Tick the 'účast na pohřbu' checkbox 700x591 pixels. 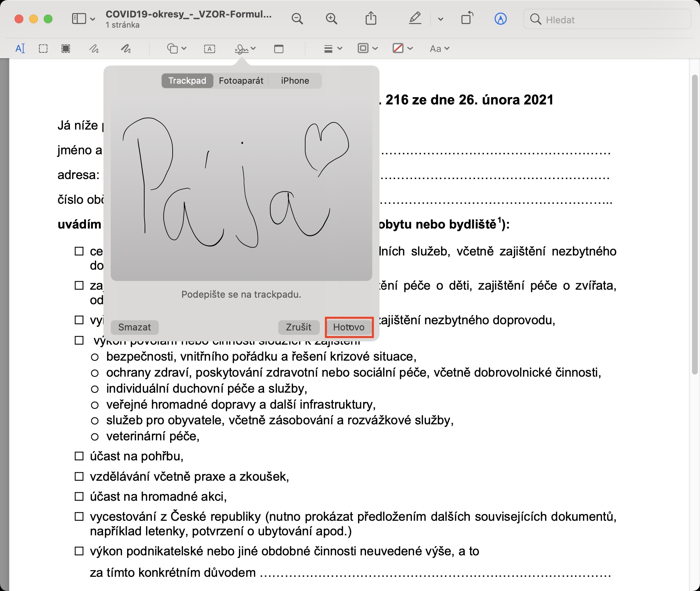point(79,456)
